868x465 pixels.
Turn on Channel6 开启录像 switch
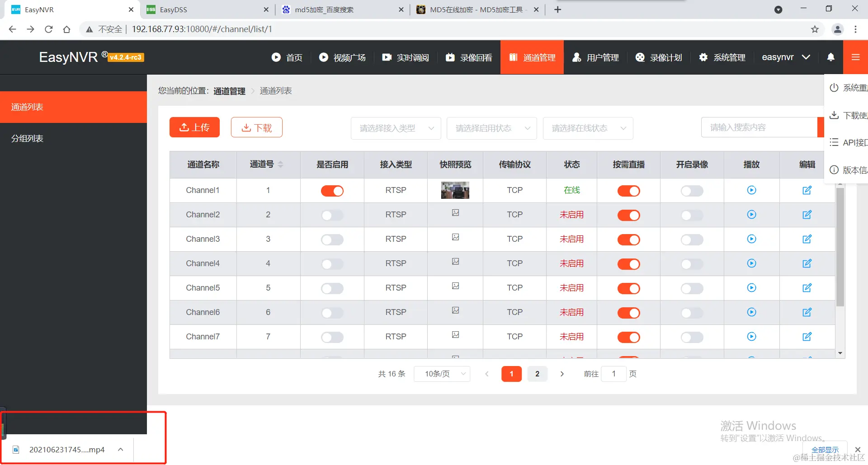tap(692, 313)
